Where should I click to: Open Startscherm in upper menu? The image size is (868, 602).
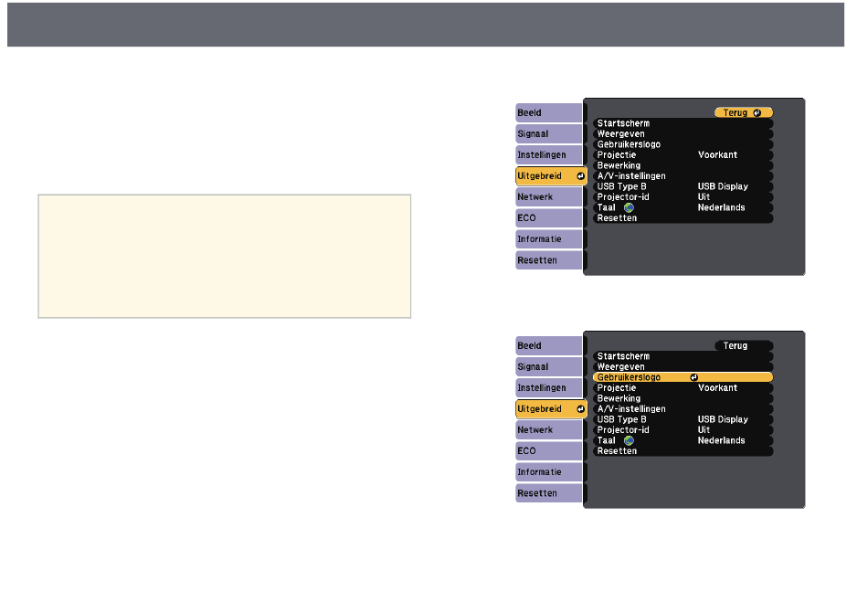pyautogui.click(x=683, y=123)
